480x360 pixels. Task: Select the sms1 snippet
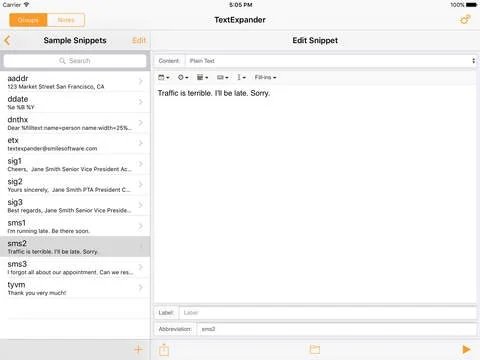tap(75, 227)
